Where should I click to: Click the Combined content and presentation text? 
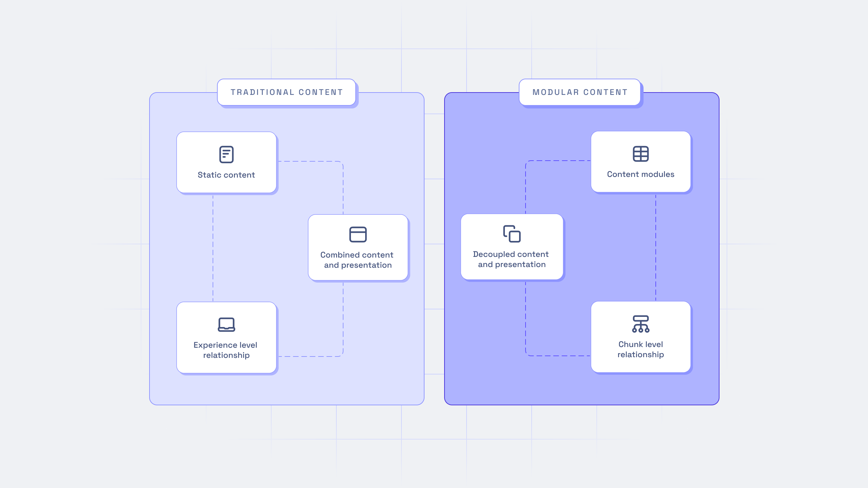coord(357,260)
